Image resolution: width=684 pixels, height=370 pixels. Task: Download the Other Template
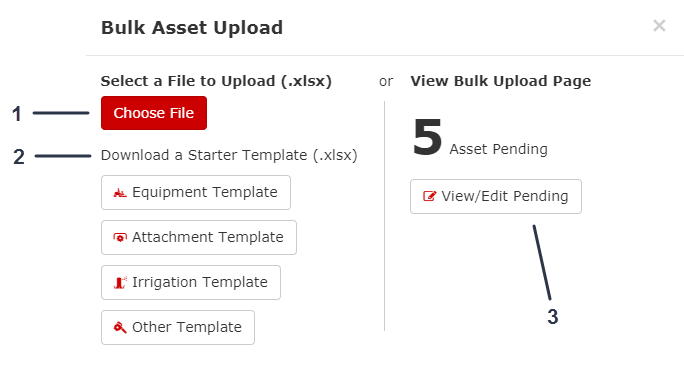178,327
